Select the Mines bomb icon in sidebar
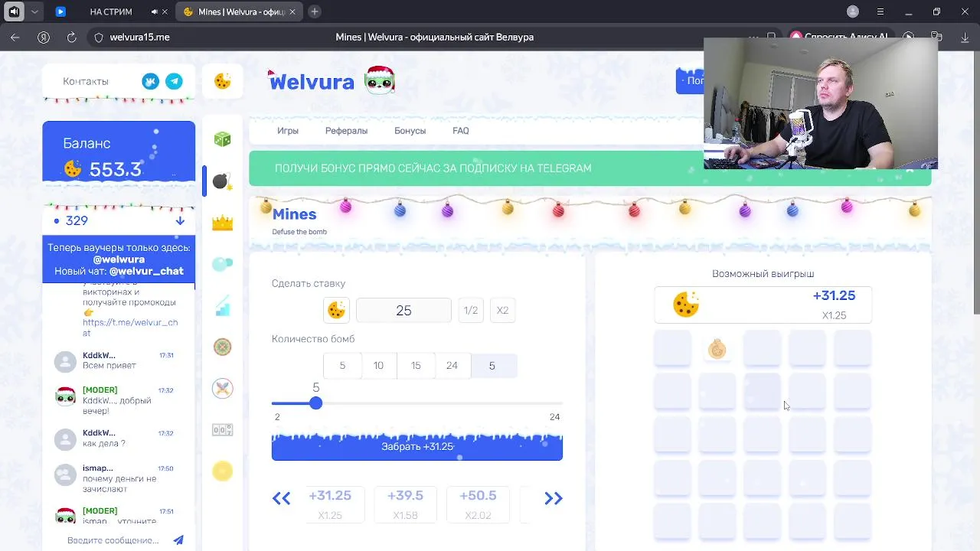 pos(222,181)
